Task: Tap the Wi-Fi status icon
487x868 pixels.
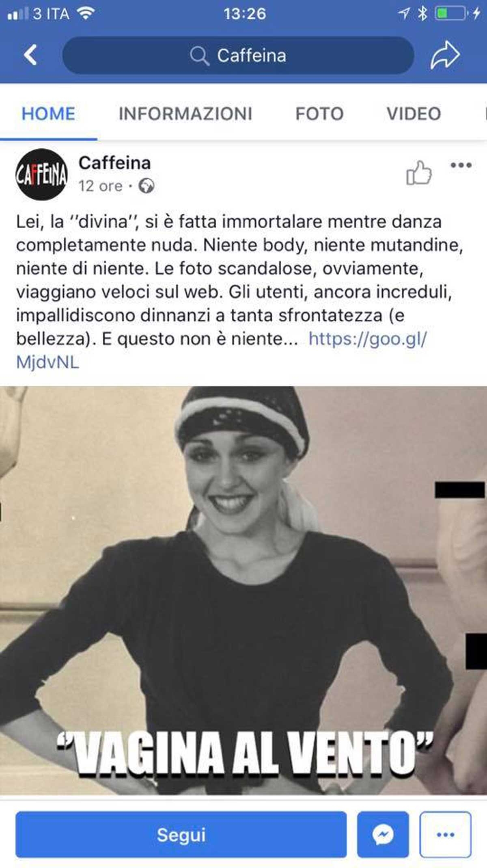Action: [86, 14]
